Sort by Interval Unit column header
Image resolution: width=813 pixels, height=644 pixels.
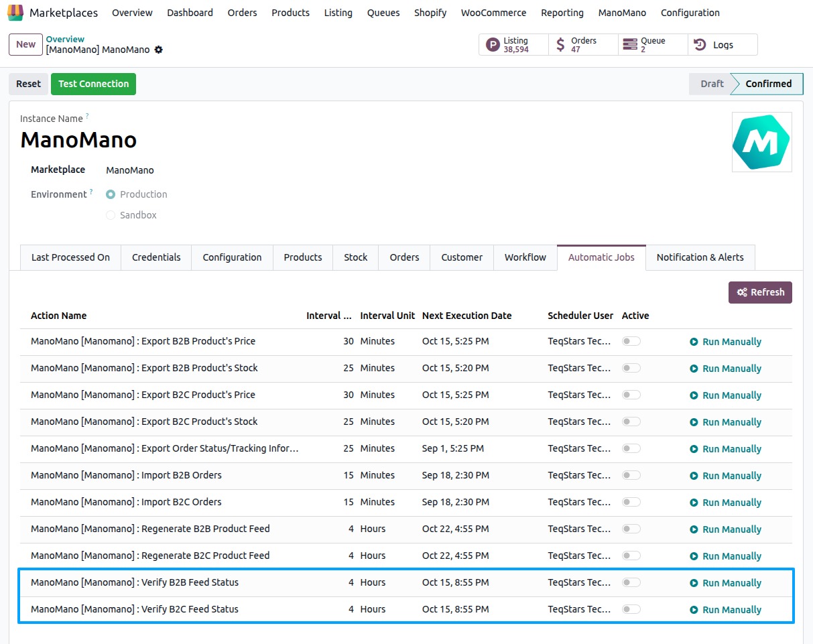[387, 316]
